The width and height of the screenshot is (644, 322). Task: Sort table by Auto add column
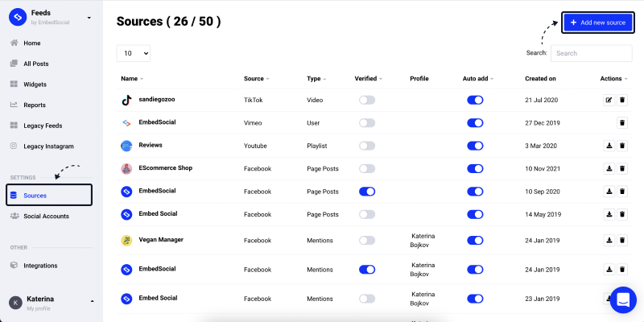478,79
